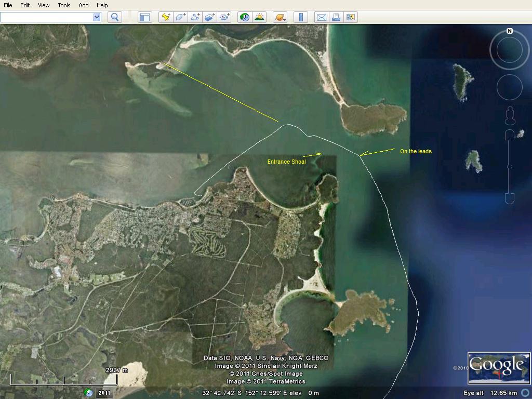Add a path with toolbar icon
Screen dimensions: 532x399
tap(195, 17)
